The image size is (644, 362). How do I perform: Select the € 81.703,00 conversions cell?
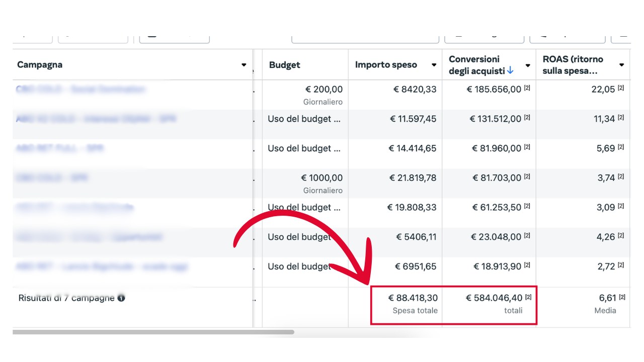(x=497, y=178)
